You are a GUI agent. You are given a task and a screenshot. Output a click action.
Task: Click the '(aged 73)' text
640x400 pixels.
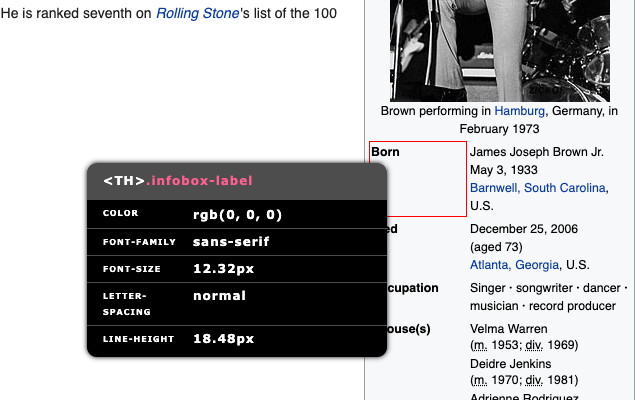(x=496, y=247)
